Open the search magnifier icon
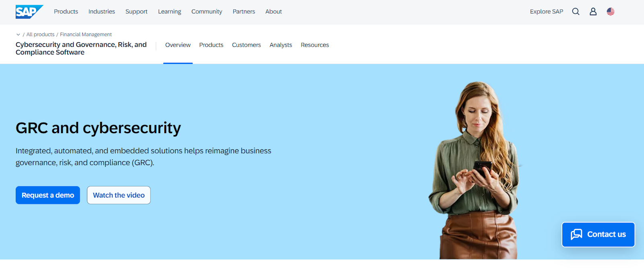 576,12
